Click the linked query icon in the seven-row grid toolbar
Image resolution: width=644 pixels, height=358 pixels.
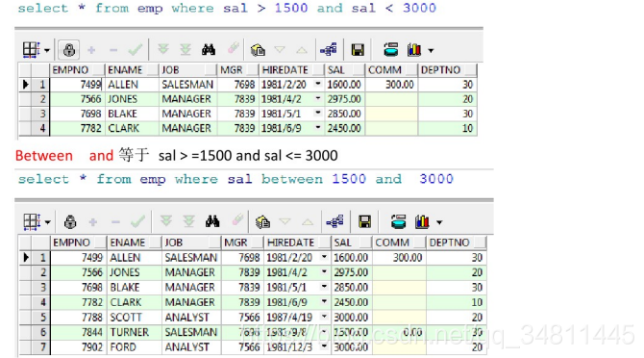click(x=334, y=221)
